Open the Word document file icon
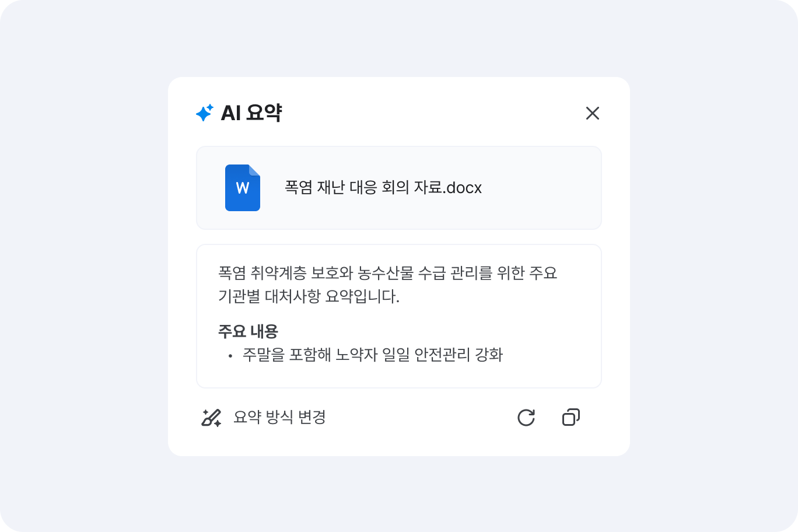798x532 pixels. tap(243, 188)
